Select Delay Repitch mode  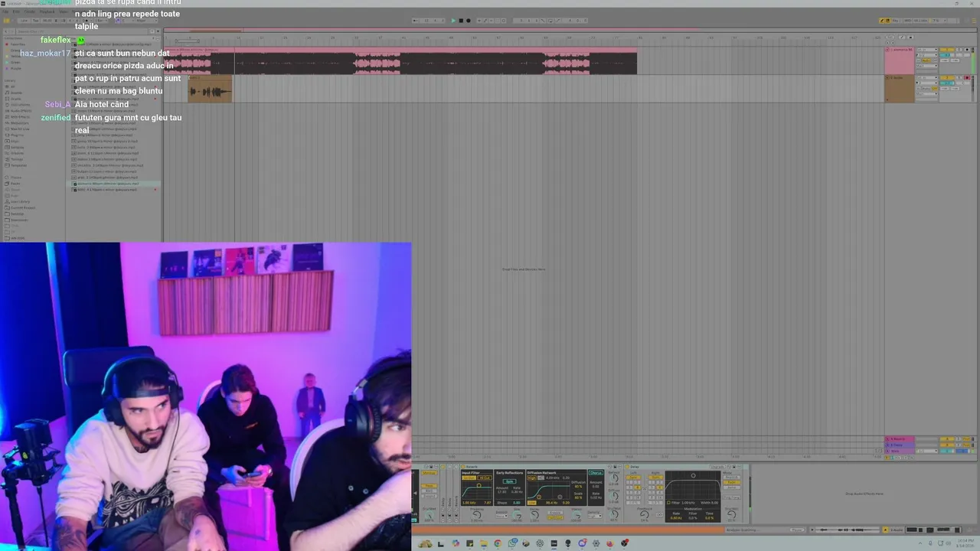pyautogui.click(x=731, y=478)
